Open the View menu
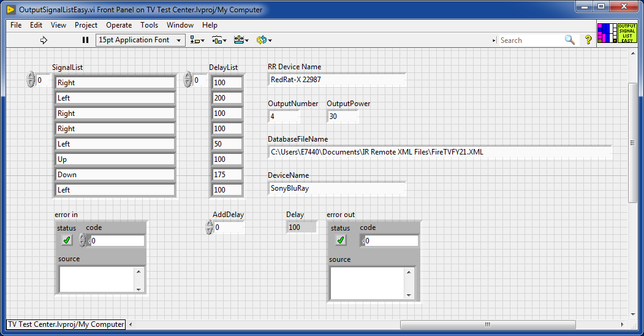This screenshot has width=644, height=336. click(58, 25)
